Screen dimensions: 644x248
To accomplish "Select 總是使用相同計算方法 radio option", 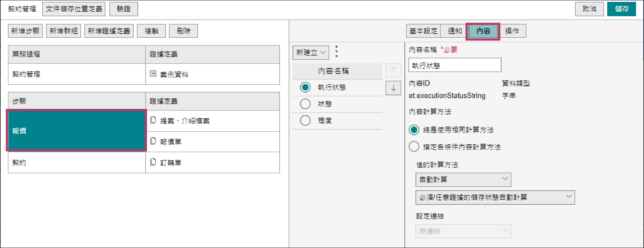I will [x=414, y=130].
